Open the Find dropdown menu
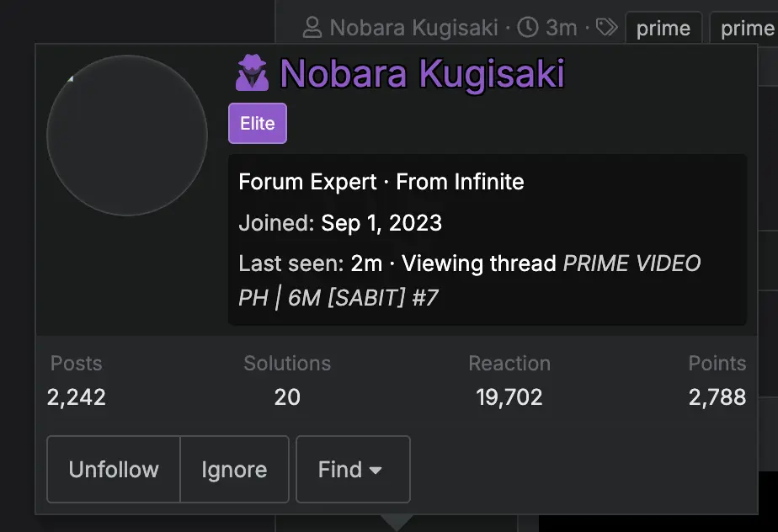 354,470
